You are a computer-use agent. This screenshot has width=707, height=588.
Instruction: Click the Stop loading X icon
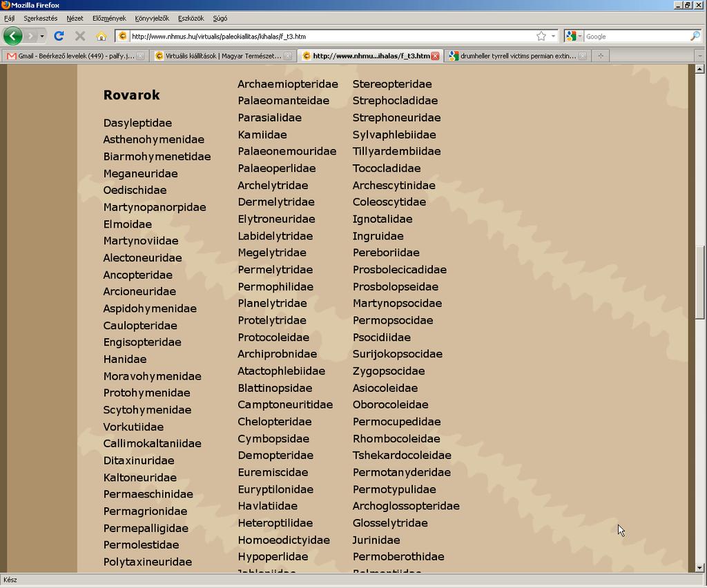80,36
